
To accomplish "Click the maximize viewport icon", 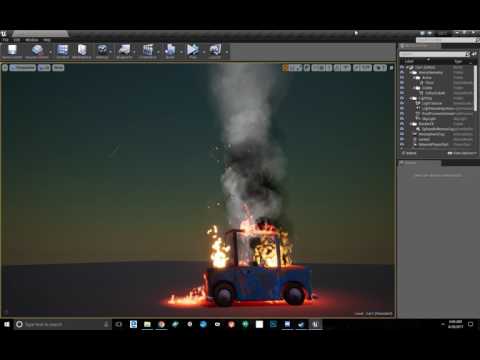I will click(391, 68).
